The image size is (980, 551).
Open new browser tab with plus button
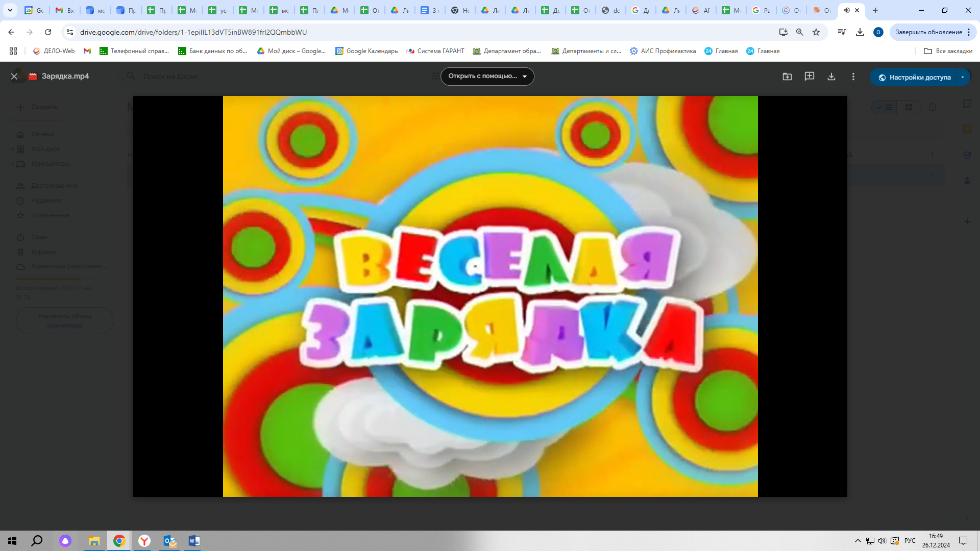point(875,10)
